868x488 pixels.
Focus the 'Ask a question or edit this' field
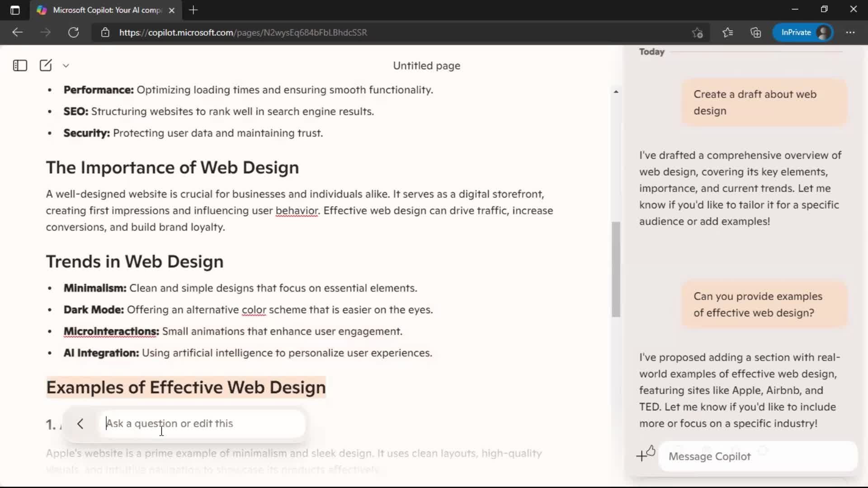point(202,424)
